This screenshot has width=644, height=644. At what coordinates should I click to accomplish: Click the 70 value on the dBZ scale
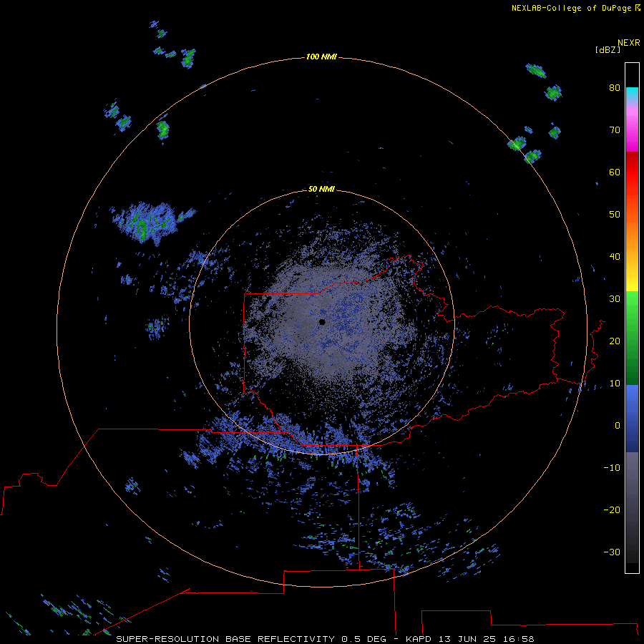[x=615, y=130]
